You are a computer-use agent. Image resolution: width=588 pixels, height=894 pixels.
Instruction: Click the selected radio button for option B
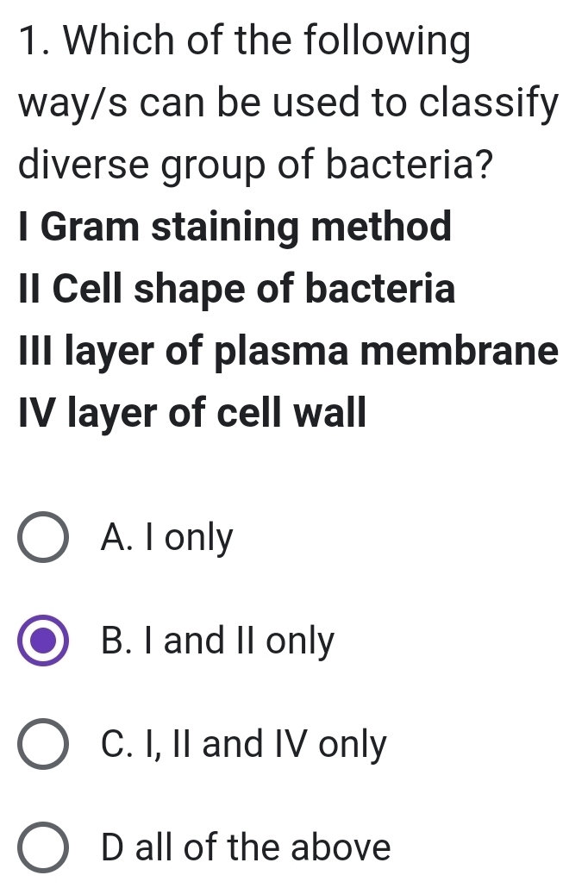click(42, 642)
